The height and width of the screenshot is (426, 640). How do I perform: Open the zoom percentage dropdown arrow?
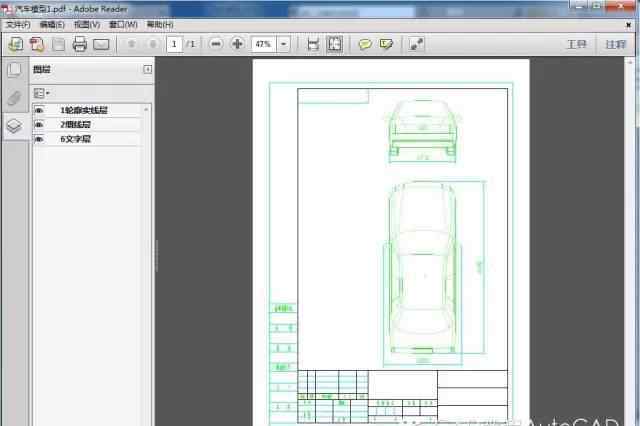coord(284,44)
